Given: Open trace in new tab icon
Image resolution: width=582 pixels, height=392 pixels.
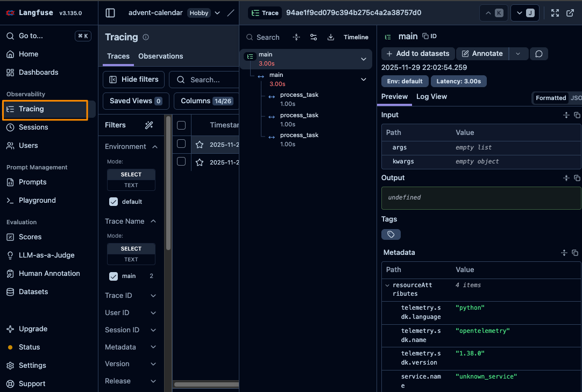Looking at the screenshot, I should click(x=571, y=13).
